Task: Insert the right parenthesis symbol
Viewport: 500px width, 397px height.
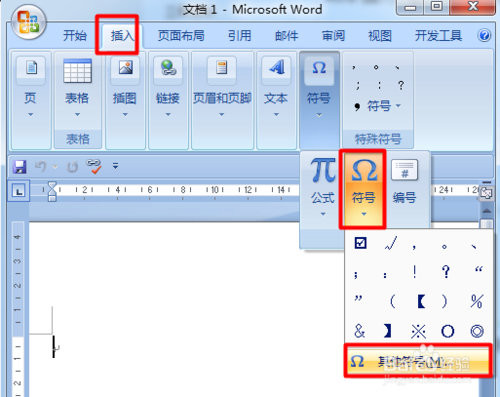Action: [x=444, y=301]
